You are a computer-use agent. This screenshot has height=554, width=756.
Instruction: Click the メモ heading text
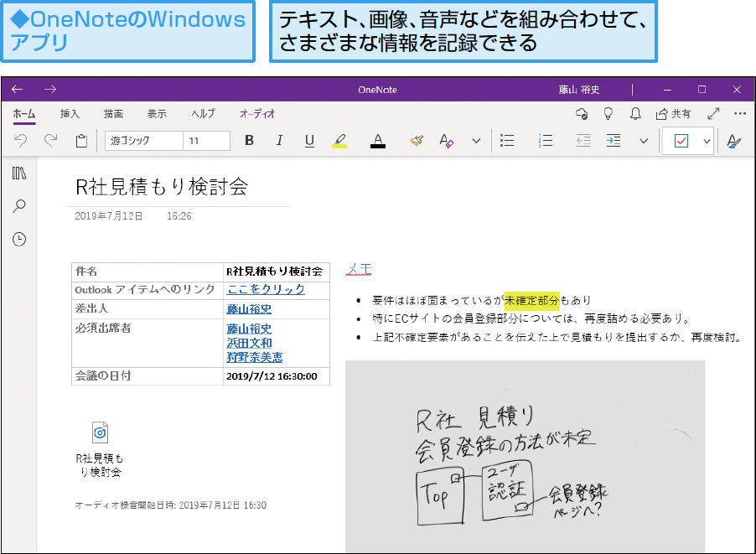point(360,269)
